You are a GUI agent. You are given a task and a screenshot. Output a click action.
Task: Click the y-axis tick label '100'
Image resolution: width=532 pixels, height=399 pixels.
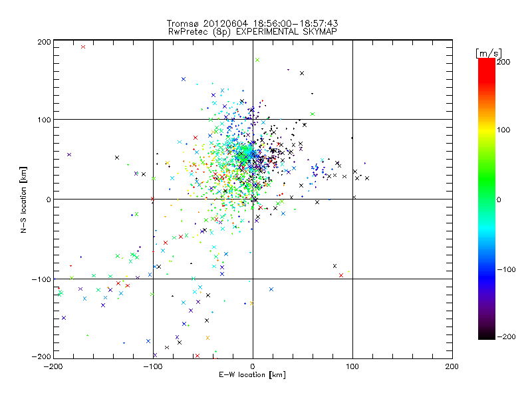[x=44, y=120]
